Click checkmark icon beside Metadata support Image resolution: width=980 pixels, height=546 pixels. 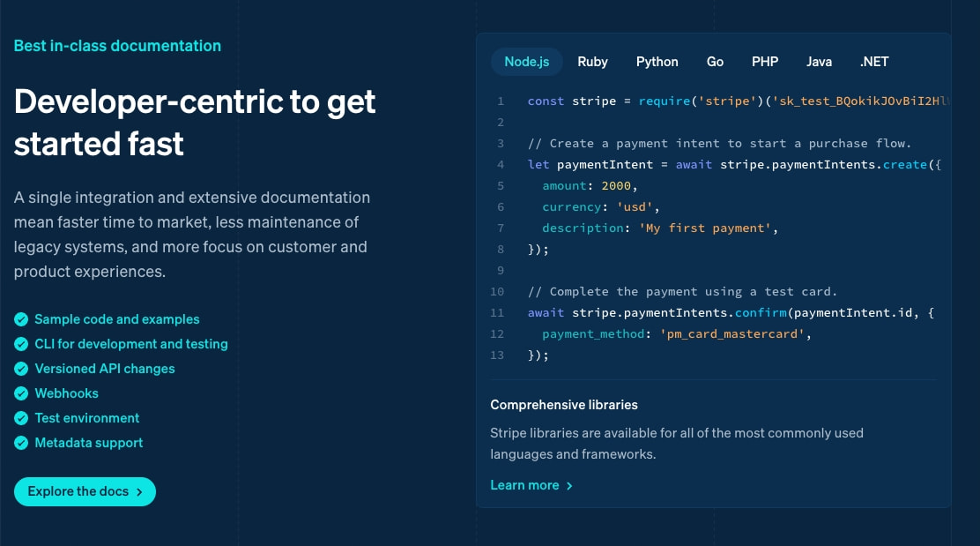point(21,443)
